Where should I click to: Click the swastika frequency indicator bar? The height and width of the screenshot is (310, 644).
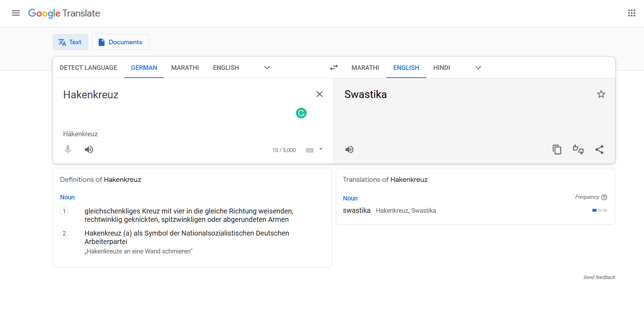tap(600, 210)
